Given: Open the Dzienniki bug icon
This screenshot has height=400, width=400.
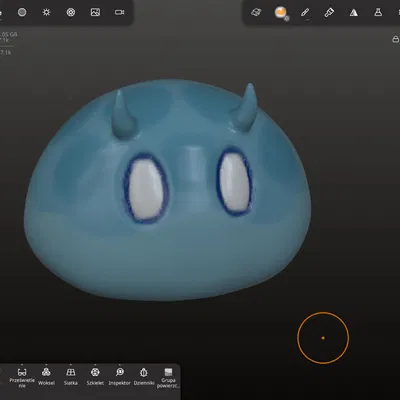Looking at the screenshot, I should (144, 376).
